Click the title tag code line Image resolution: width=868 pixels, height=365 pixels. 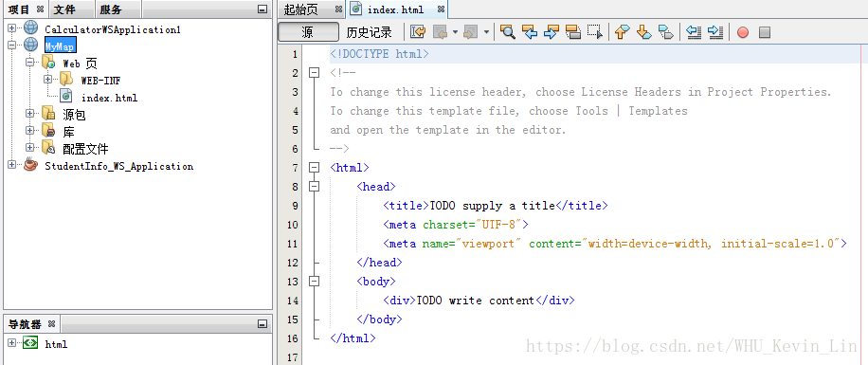[x=496, y=206]
